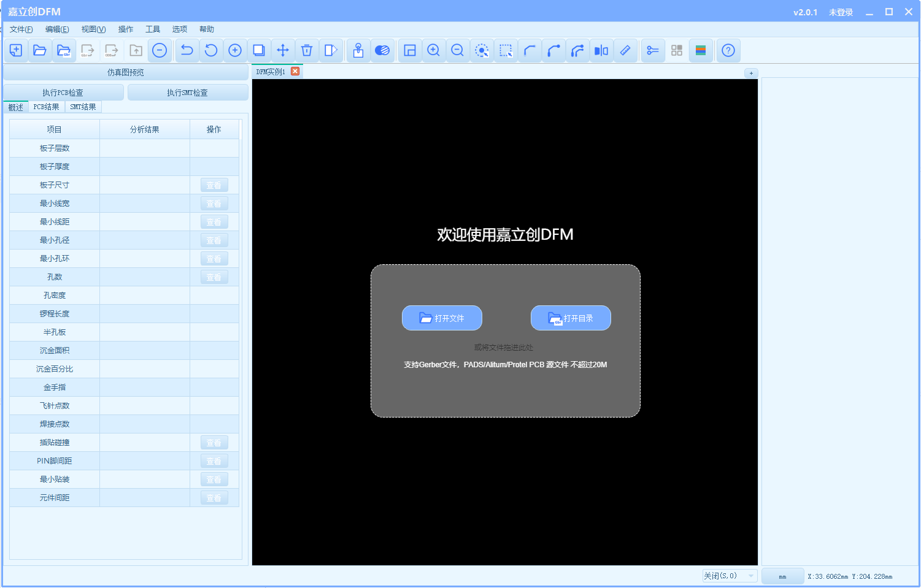The image size is (921, 588).
Task: Select the dotted rectangle selection tool
Action: tap(506, 50)
